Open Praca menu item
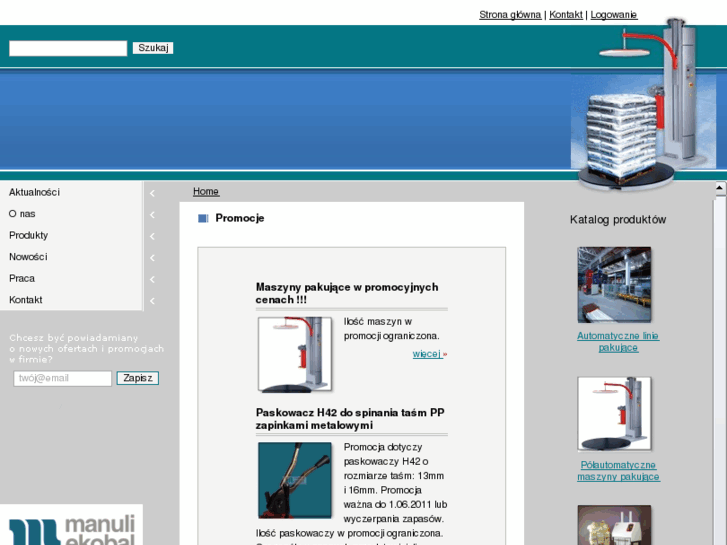The width and height of the screenshot is (727, 545). [x=22, y=278]
